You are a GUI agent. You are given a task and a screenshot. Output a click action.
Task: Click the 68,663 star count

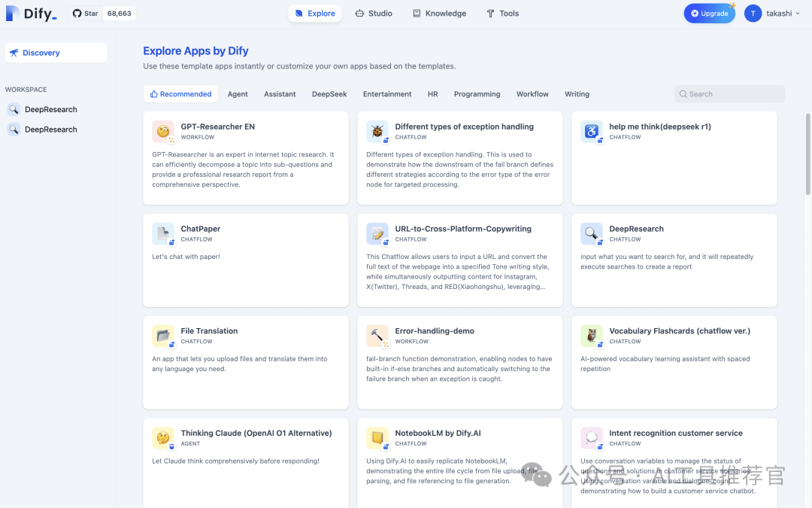(x=119, y=14)
